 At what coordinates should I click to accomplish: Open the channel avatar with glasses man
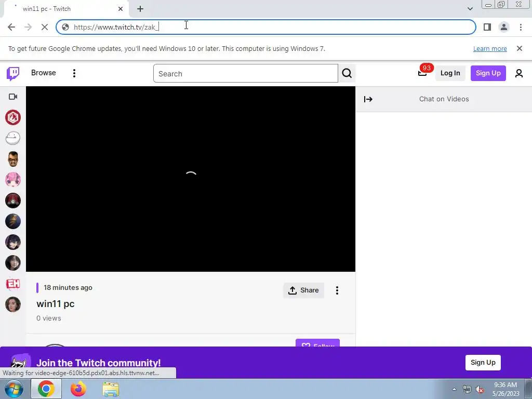point(13,159)
